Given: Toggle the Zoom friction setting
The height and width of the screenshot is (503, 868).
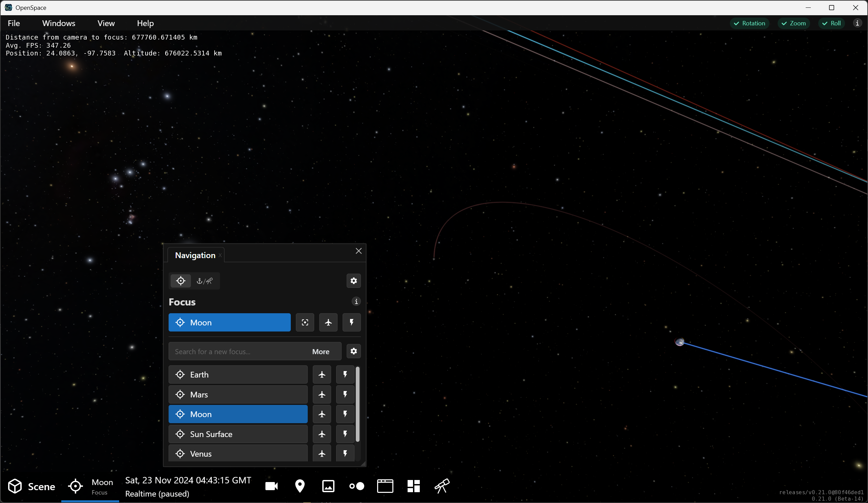Looking at the screenshot, I should coord(794,23).
